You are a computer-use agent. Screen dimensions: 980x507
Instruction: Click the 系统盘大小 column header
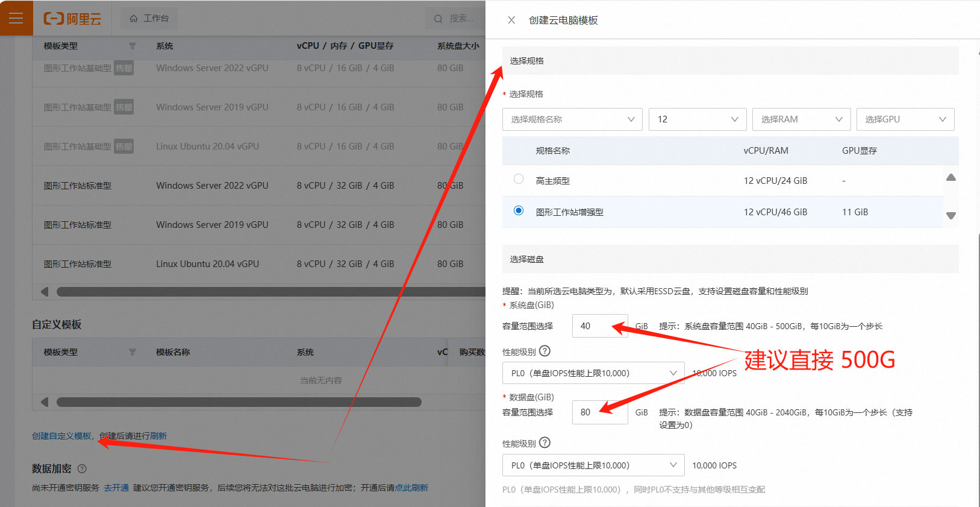point(458,46)
